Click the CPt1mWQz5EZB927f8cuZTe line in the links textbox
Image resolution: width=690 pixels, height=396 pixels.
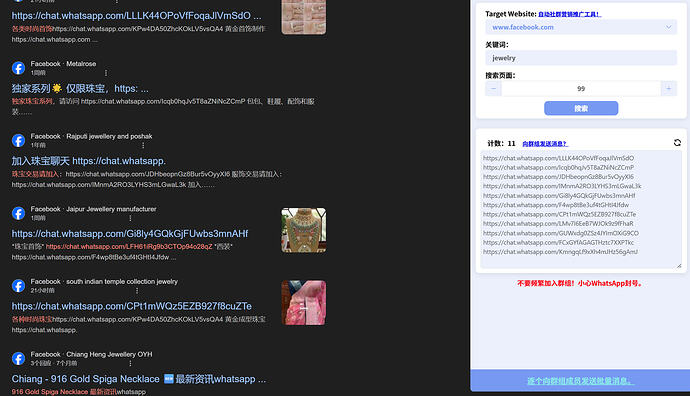point(559,214)
